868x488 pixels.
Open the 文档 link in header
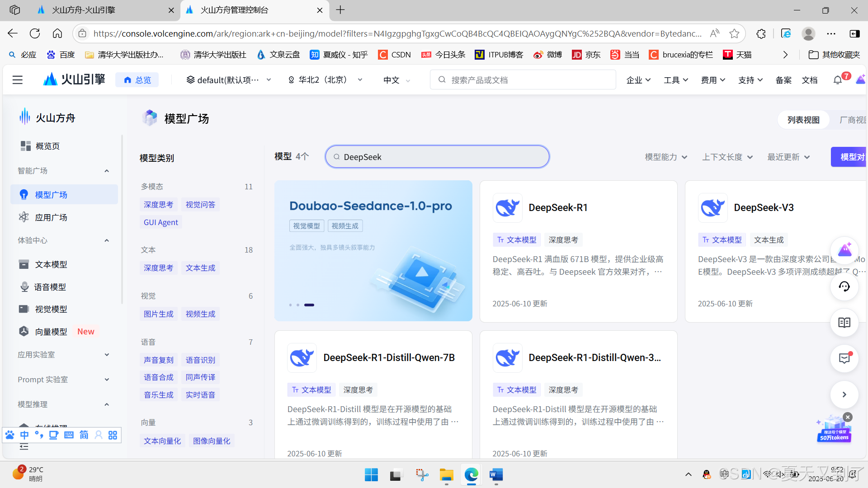click(809, 80)
